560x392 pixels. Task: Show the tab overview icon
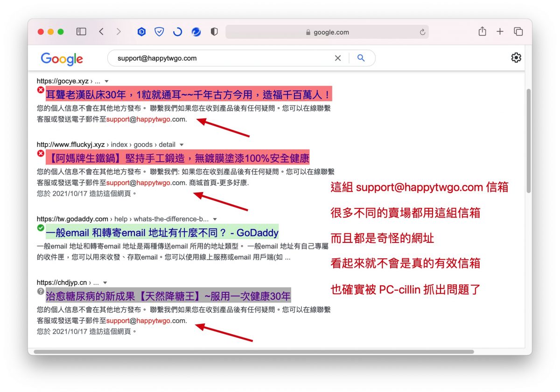point(518,32)
